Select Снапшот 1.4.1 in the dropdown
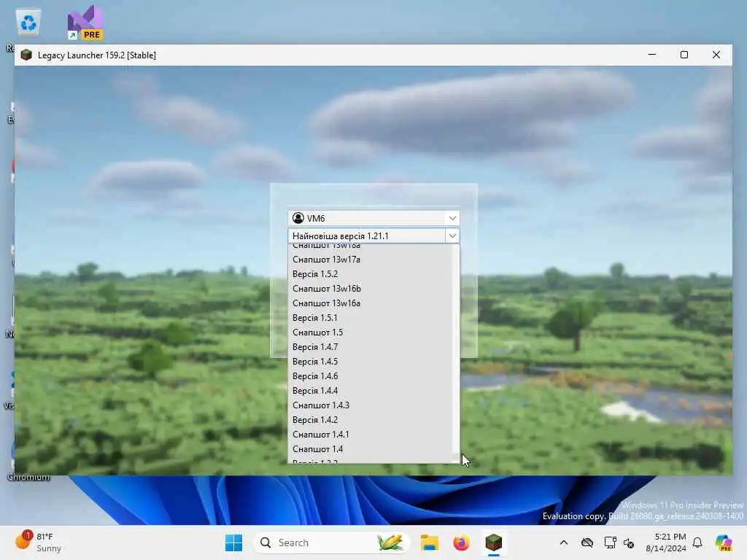 [x=370, y=435]
